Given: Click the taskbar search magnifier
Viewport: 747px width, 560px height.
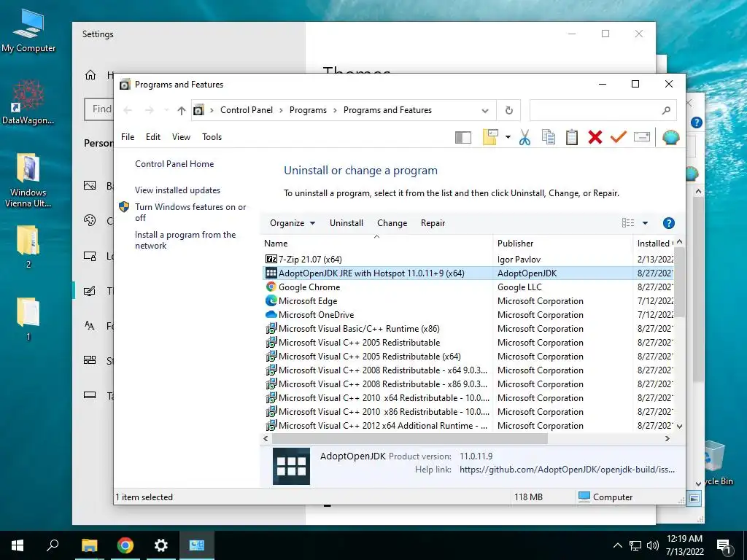Looking at the screenshot, I should point(53,545).
